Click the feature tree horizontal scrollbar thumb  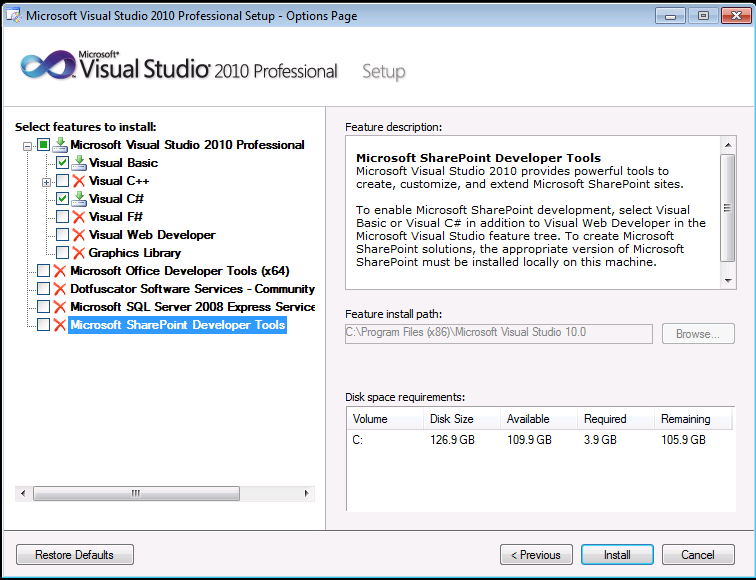click(x=136, y=493)
